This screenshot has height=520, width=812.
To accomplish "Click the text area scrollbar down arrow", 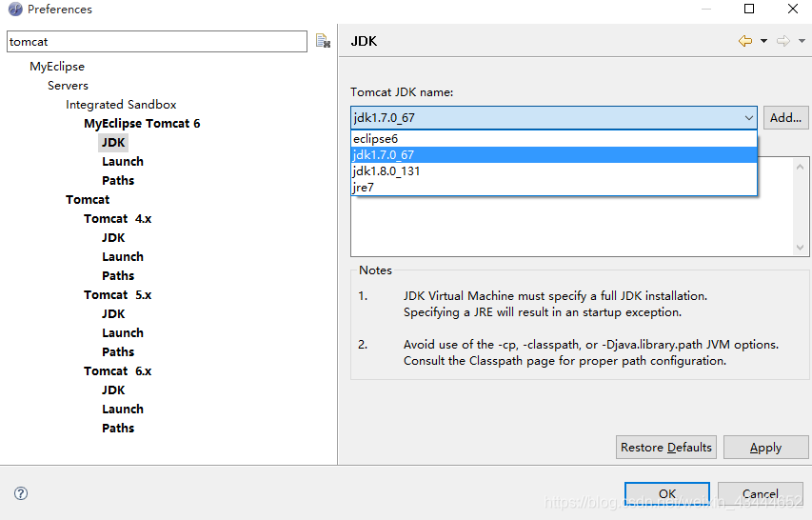I will pos(800,248).
